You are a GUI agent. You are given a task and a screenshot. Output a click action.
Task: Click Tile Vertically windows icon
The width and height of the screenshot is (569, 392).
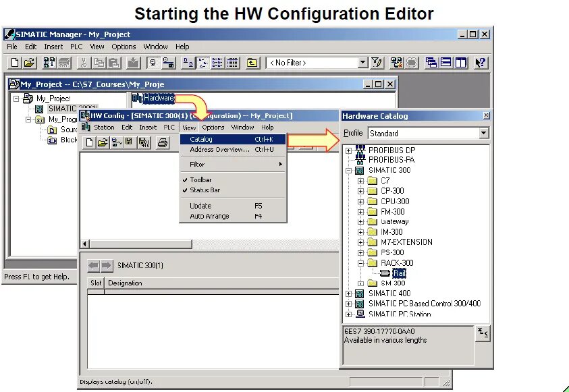pos(461,63)
